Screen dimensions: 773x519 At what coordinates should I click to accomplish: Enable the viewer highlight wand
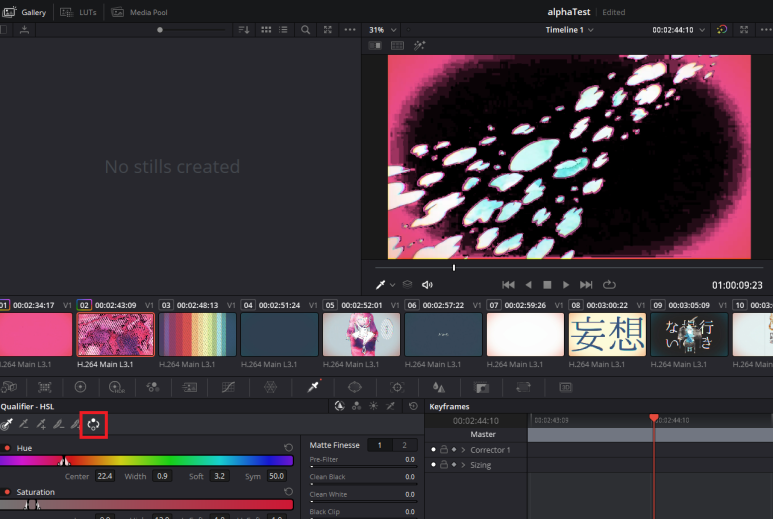point(420,46)
